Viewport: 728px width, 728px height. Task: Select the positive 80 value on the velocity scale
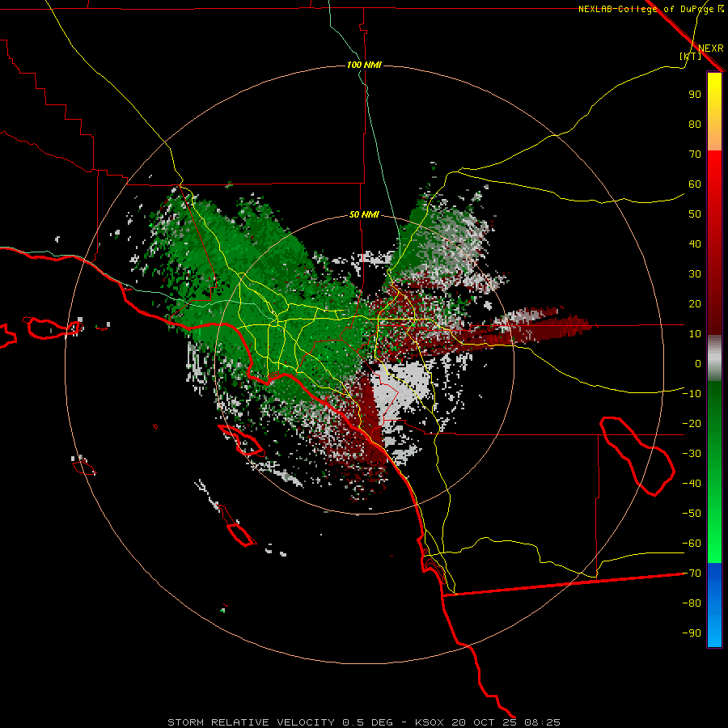(695, 124)
